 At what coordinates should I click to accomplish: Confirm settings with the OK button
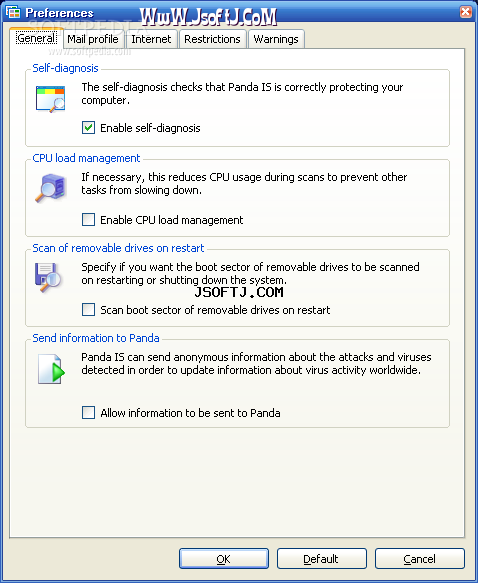click(224, 558)
